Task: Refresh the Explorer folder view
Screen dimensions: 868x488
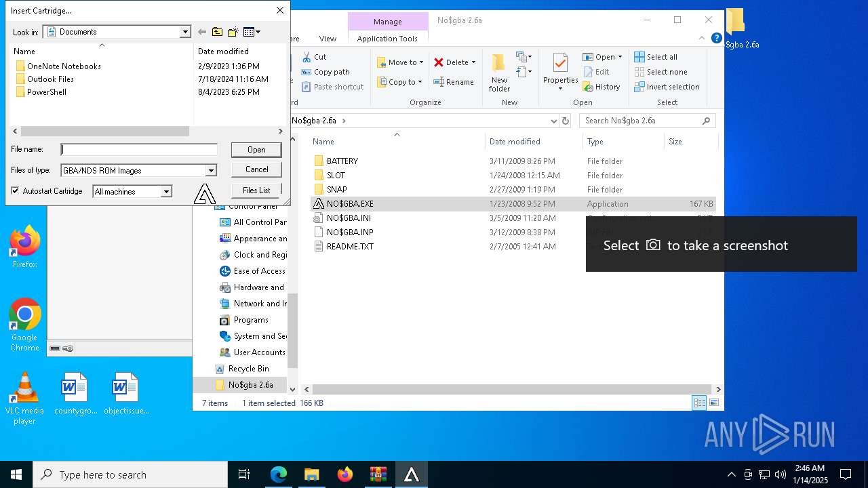Action: click(x=566, y=121)
